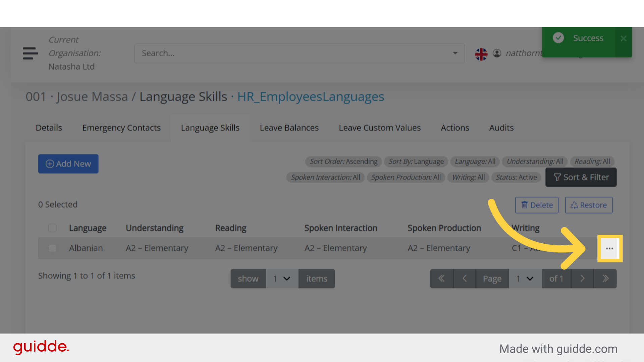Screen dimensions: 644x362
Task: Open the Emergency Contacts tab
Action: click(121, 128)
